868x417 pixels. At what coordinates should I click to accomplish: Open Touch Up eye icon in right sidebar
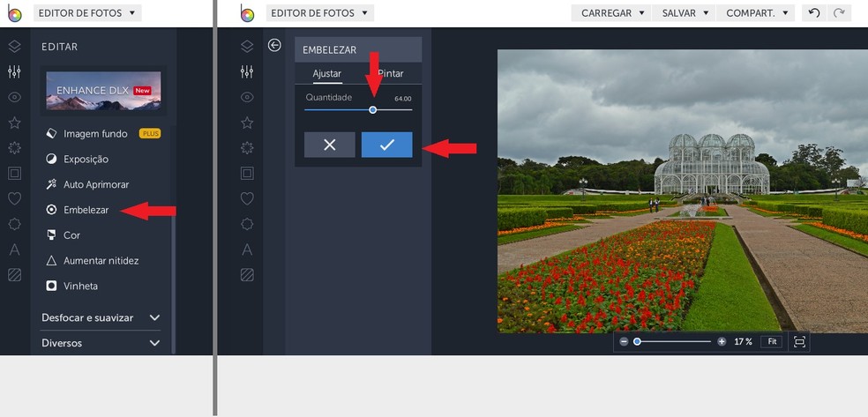[x=248, y=97]
